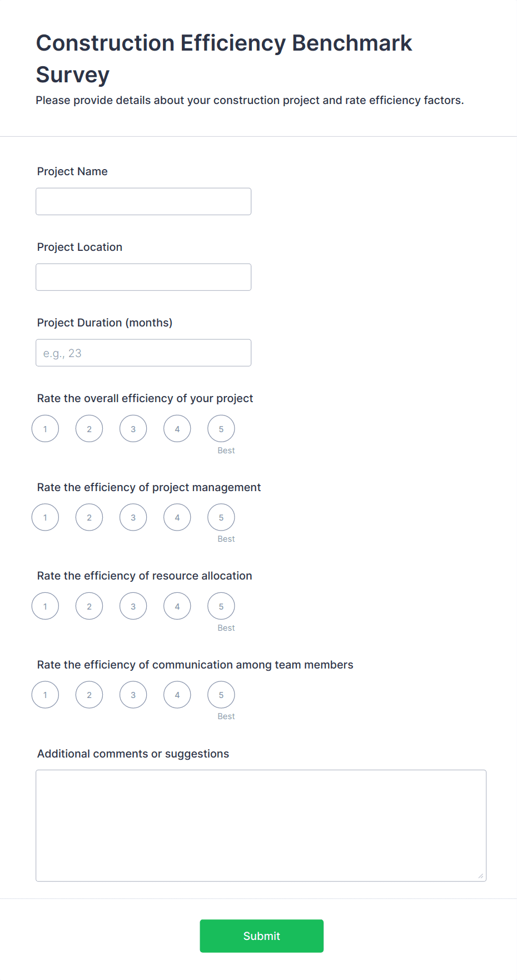This screenshot has height=980, width=517.
Task: Pick 3 for resource allocation efficiency
Action: pos(133,606)
